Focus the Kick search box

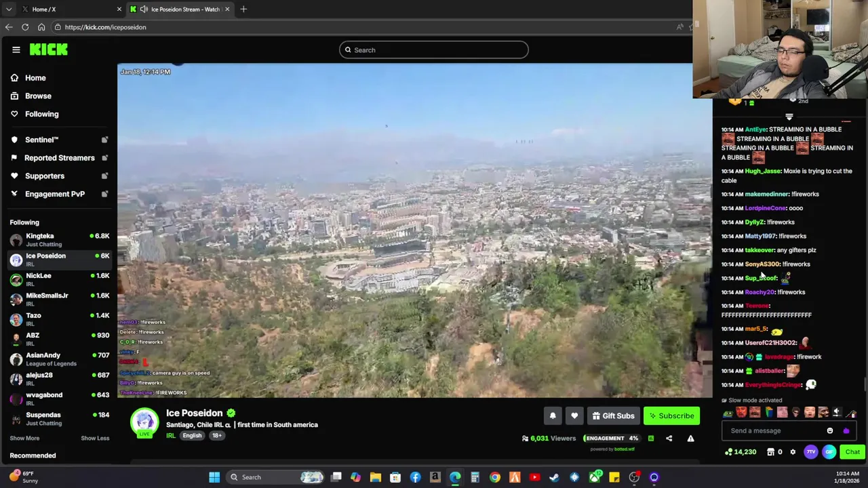tap(434, 49)
